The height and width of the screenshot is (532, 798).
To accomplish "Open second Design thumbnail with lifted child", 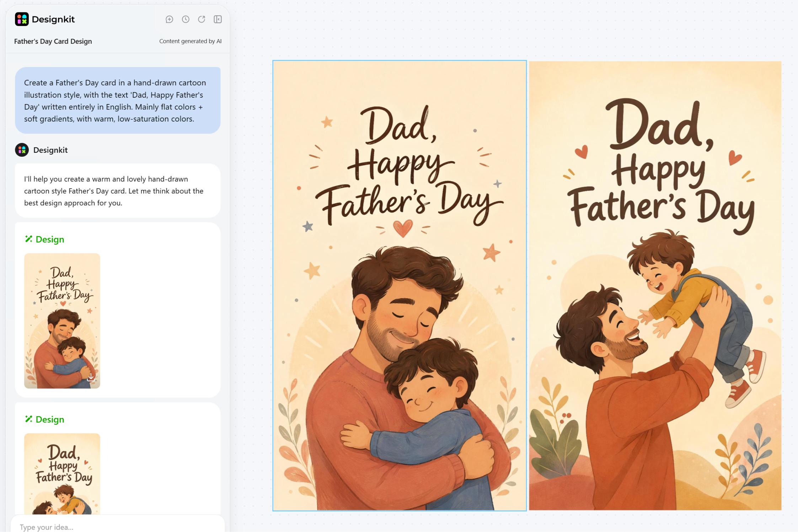I will pos(62,474).
